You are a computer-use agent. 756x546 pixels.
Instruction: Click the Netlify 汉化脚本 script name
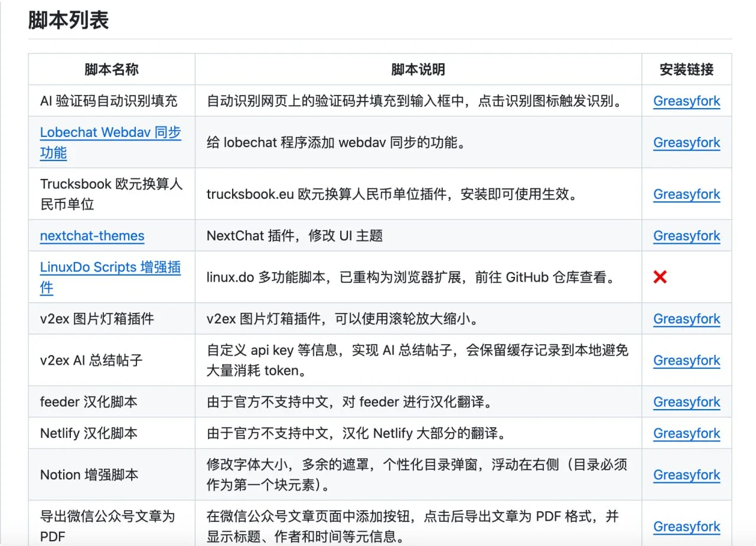coord(89,433)
